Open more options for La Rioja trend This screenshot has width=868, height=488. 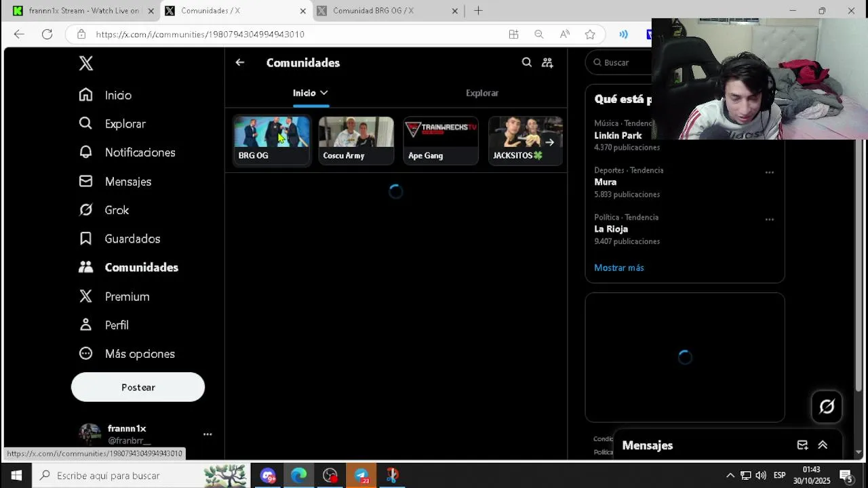pos(770,220)
